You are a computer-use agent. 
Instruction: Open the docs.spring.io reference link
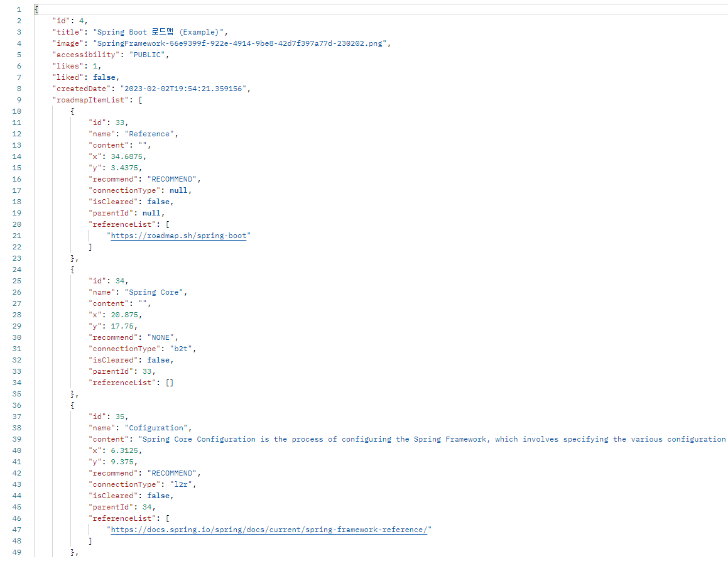pyautogui.click(x=269, y=530)
